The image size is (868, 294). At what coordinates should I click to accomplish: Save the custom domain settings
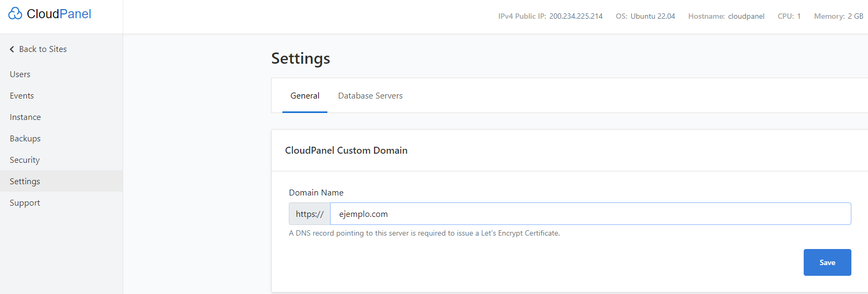(x=827, y=262)
